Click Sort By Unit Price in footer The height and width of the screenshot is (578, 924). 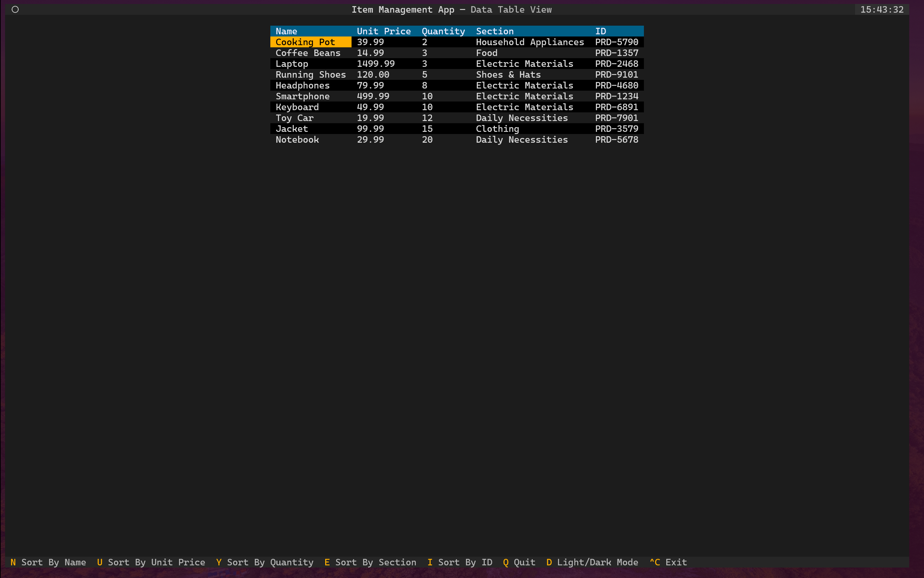pos(151,562)
